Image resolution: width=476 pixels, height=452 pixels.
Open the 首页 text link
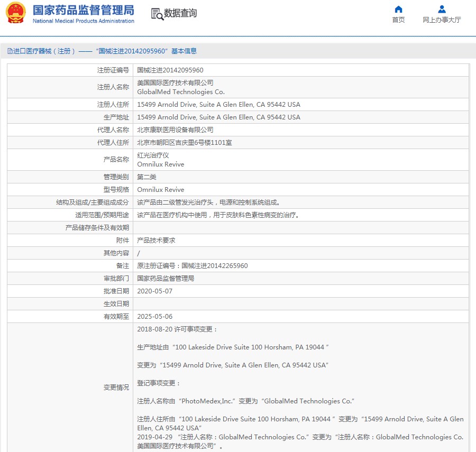tap(398, 20)
